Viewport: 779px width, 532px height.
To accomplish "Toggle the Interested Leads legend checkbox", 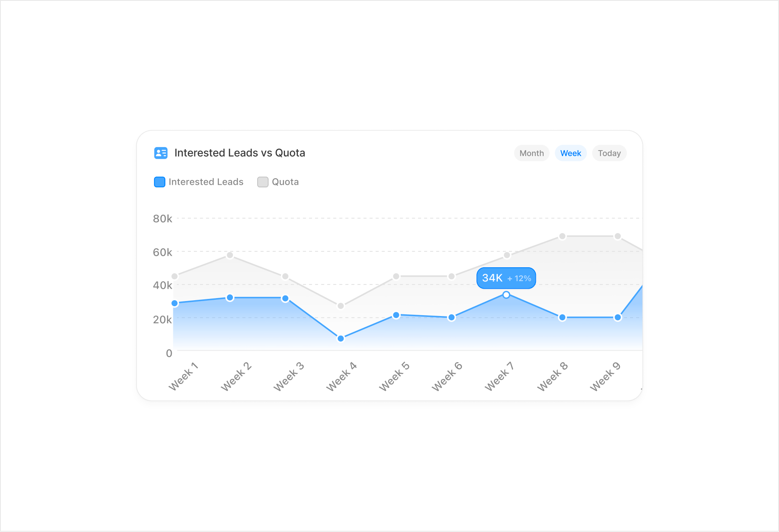I will (x=160, y=182).
